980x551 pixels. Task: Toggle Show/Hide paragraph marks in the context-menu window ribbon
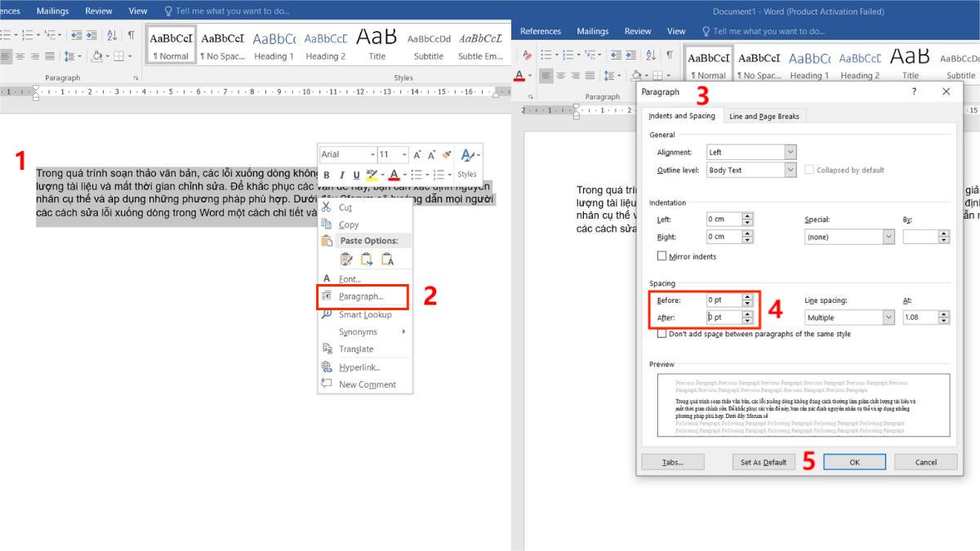[131, 35]
